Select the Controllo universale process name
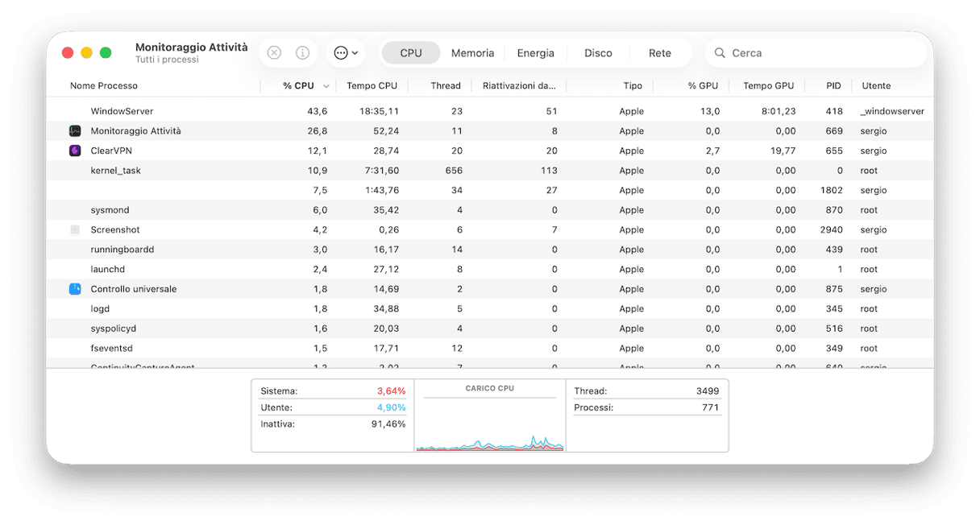Screen dimensions: 980x525 [x=134, y=289]
